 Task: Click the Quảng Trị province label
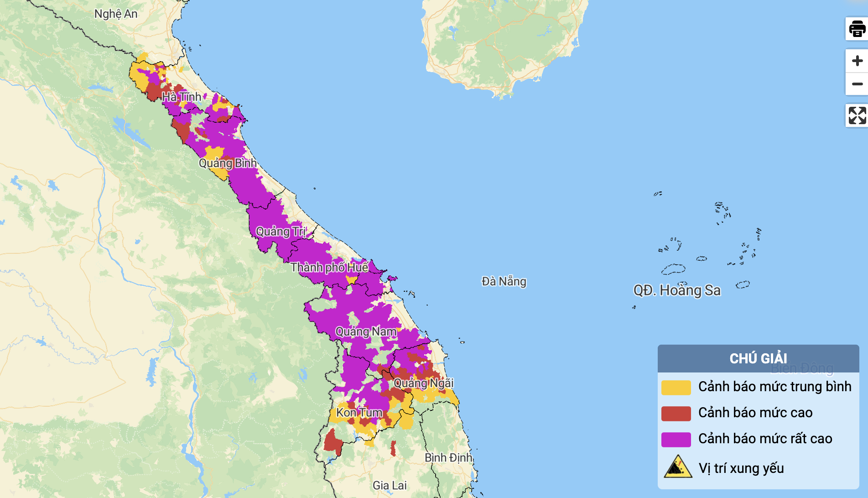(281, 231)
